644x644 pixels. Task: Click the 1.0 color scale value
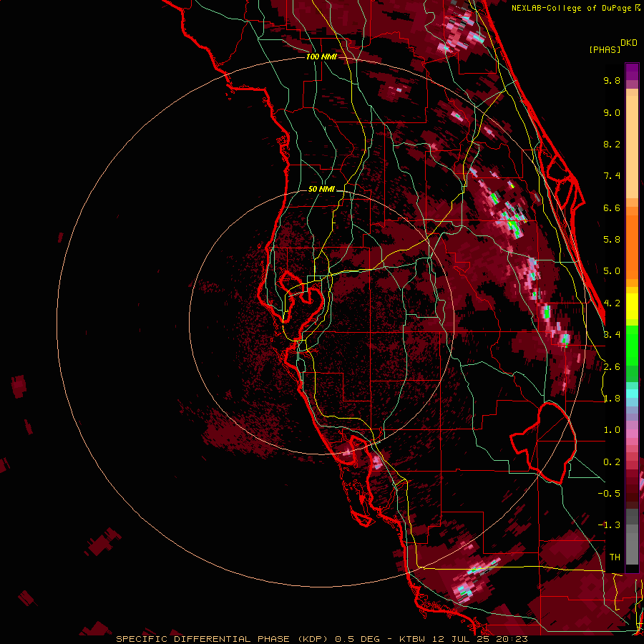(x=612, y=430)
